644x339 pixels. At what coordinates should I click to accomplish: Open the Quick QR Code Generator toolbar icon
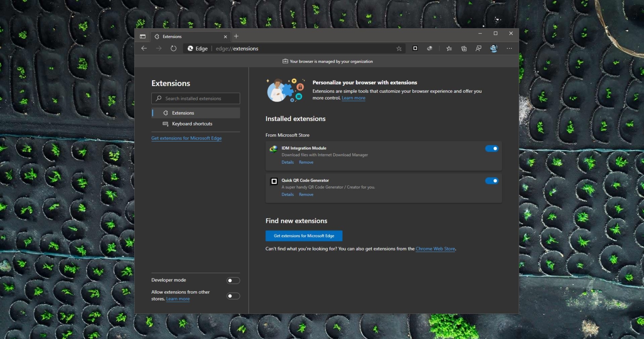point(415,48)
